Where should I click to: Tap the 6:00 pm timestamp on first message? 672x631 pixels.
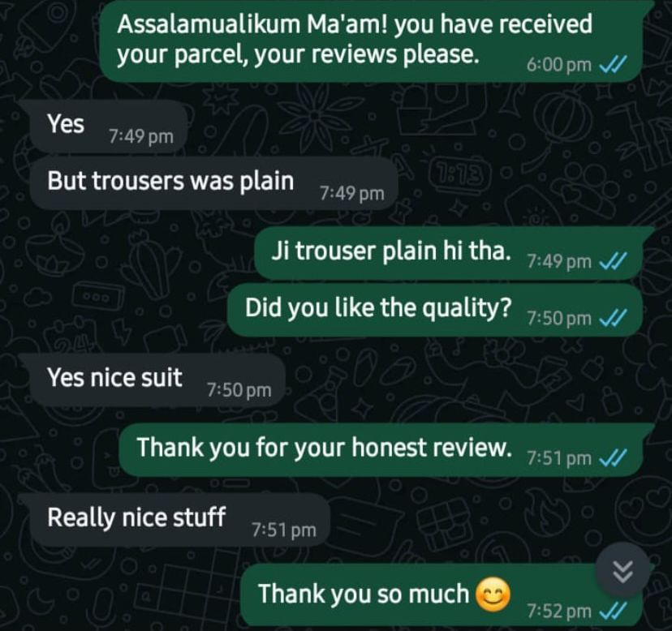558,65
